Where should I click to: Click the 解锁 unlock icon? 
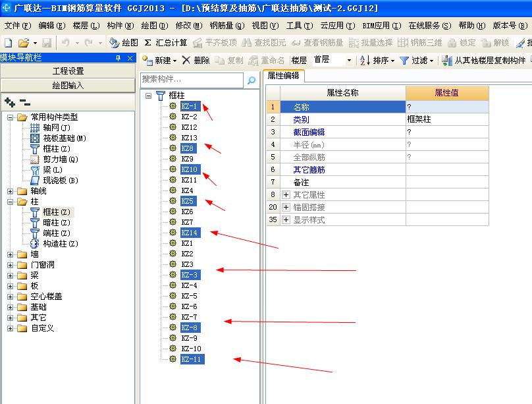(x=495, y=43)
